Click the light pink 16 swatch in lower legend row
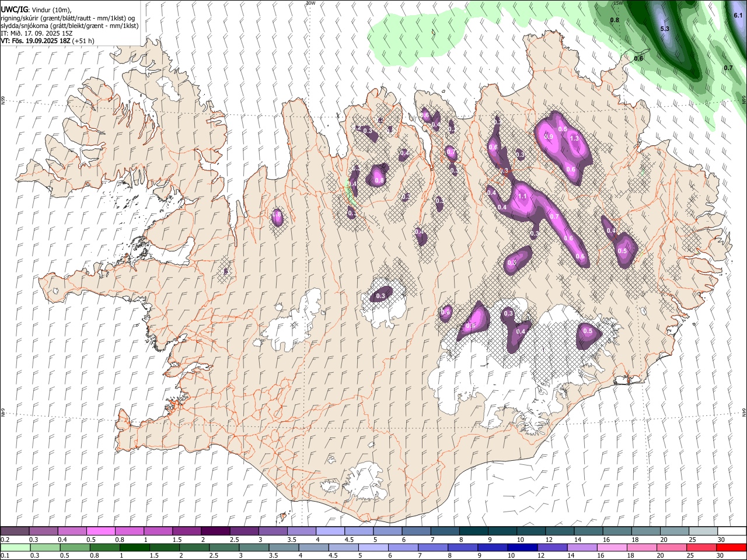 [x=612, y=547]
